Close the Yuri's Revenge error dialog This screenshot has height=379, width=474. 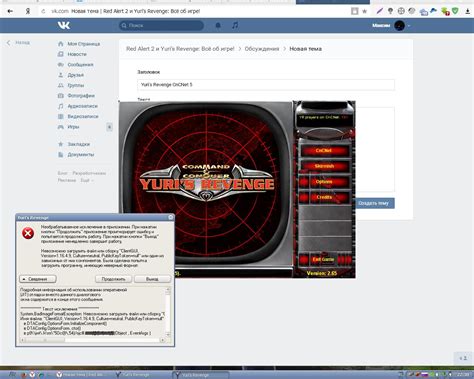pyautogui.click(x=171, y=217)
